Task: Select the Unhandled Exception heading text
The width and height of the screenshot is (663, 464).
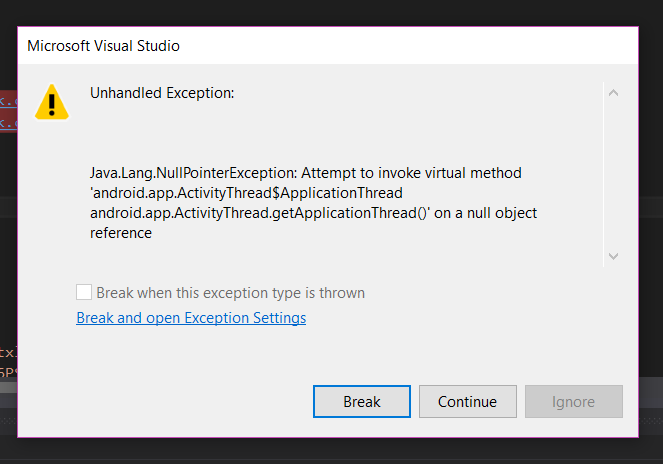Action: 162,93
